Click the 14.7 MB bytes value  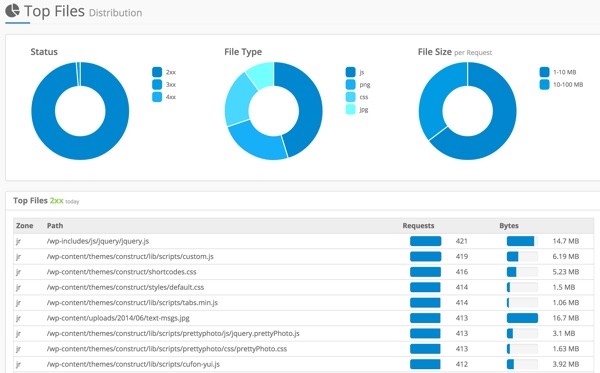[566, 241]
